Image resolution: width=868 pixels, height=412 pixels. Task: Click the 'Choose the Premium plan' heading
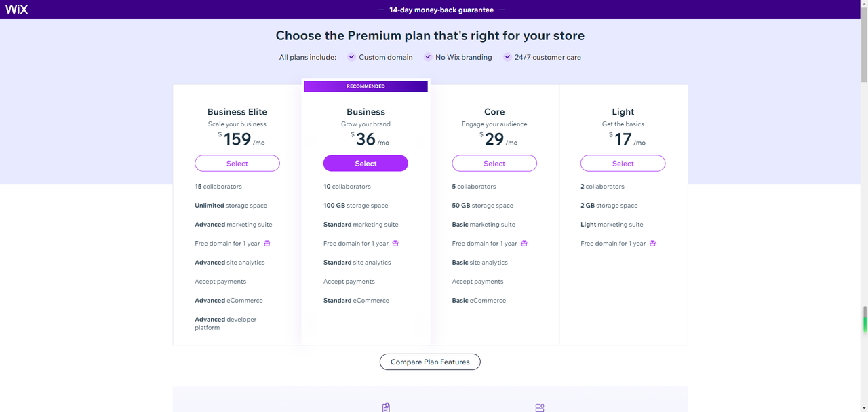[x=430, y=35]
